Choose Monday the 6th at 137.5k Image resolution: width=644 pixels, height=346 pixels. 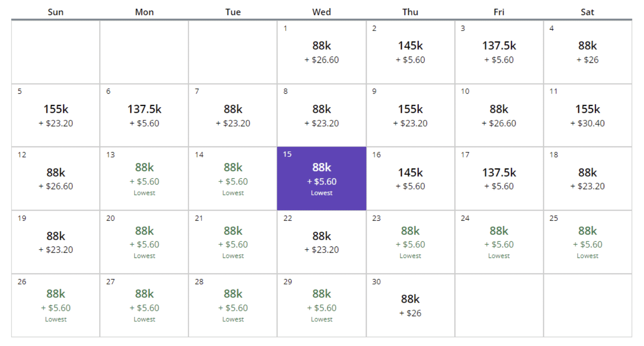tap(144, 115)
